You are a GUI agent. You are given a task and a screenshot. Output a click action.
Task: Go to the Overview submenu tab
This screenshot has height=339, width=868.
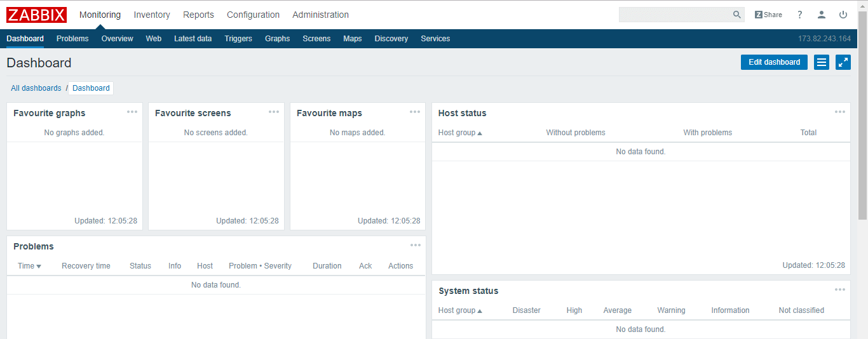(x=118, y=39)
